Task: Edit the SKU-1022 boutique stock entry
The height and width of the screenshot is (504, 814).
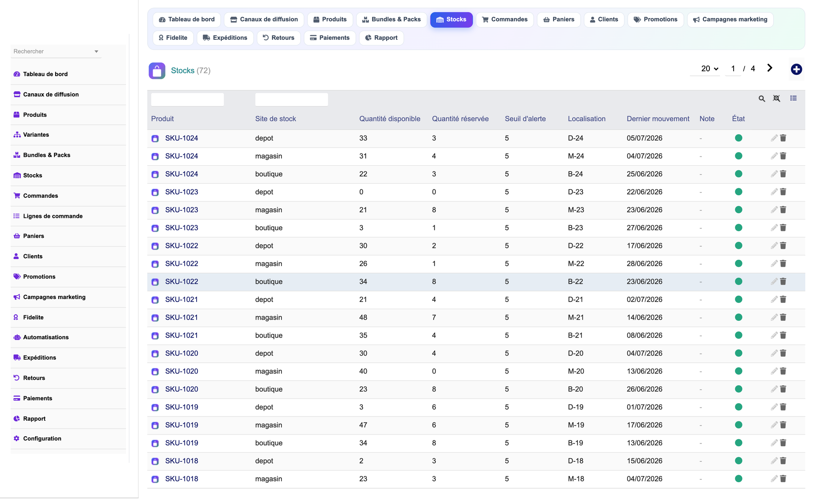Action: coord(774,281)
